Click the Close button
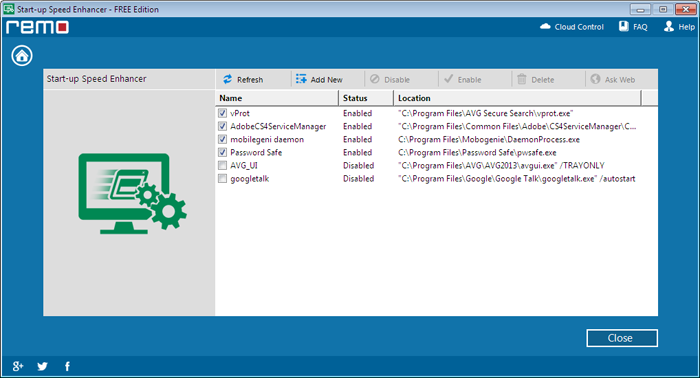 tap(622, 338)
